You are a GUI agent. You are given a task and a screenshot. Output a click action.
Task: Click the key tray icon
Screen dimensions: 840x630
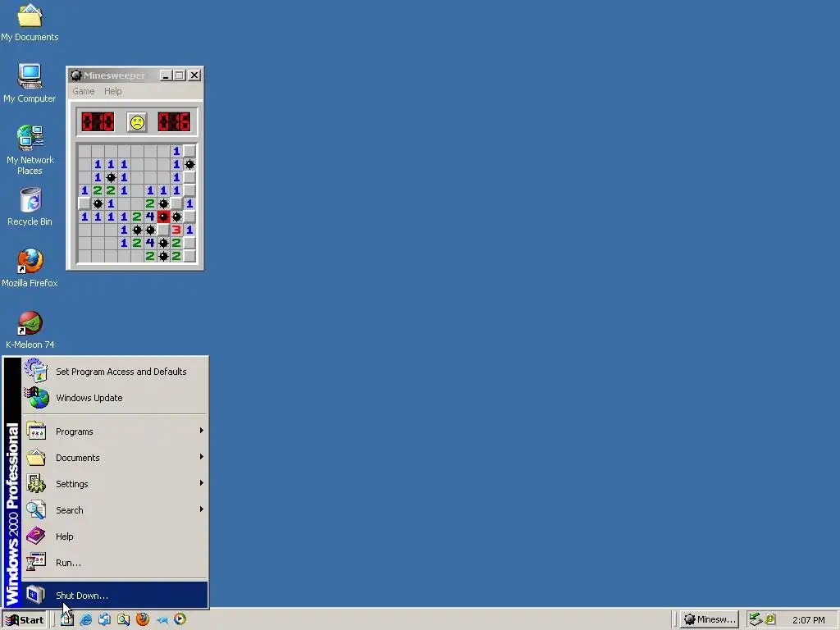pos(770,619)
